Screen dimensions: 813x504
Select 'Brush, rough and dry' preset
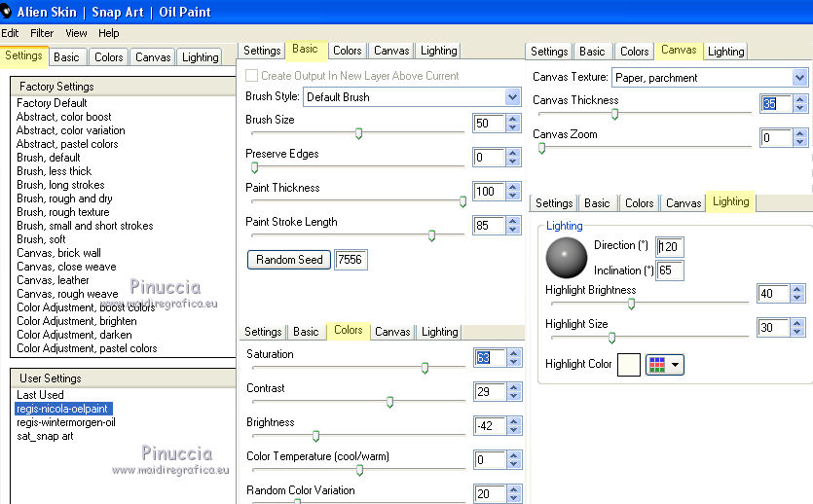(64, 198)
